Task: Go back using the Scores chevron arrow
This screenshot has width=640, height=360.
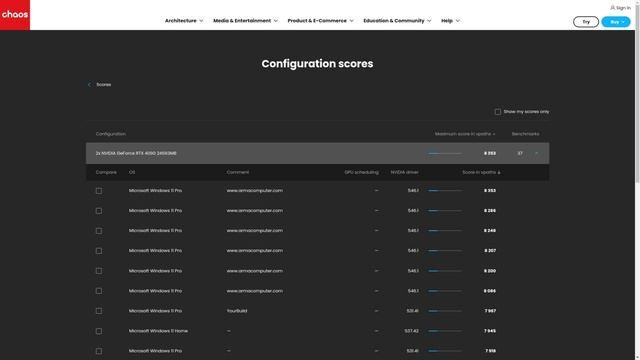Action: click(89, 84)
